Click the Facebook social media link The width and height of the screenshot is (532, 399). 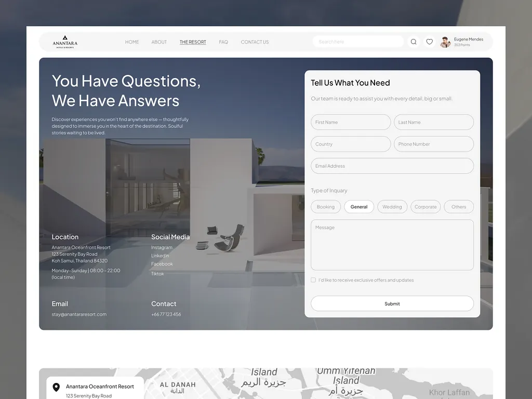[x=162, y=264]
